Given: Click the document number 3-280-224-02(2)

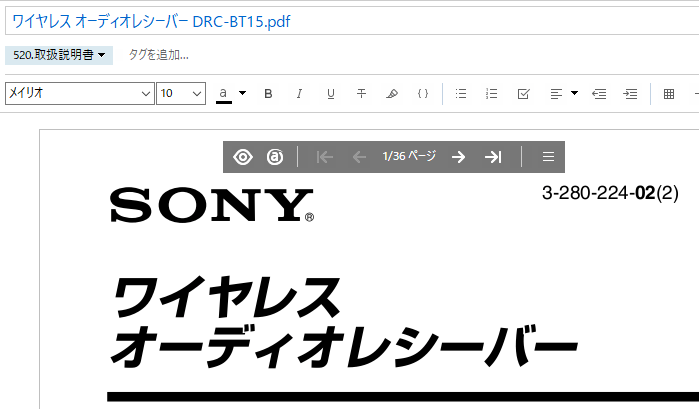Looking at the screenshot, I should 610,193.
